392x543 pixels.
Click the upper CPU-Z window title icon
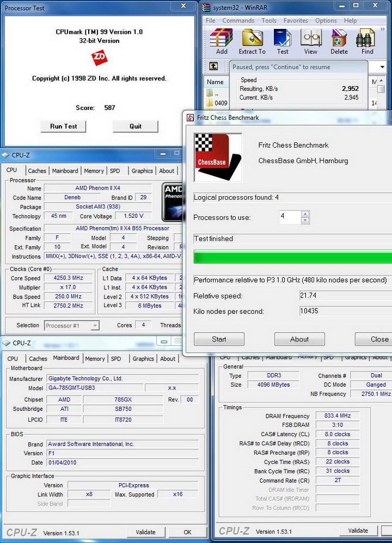pos(5,155)
